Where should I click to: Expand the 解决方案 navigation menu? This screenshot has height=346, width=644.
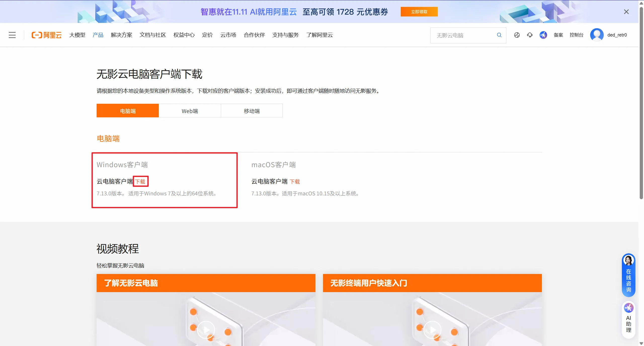pos(121,35)
